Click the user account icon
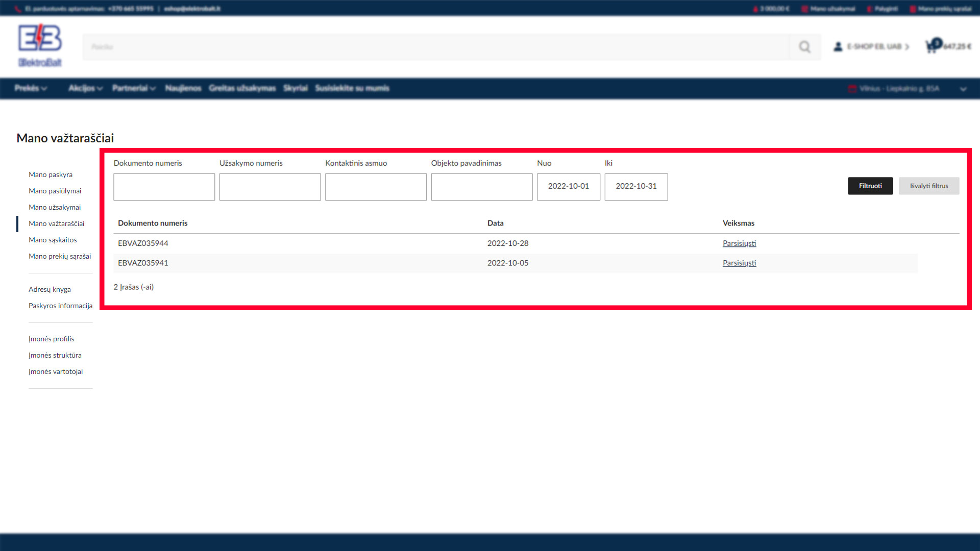980x551 pixels. tap(838, 46)
